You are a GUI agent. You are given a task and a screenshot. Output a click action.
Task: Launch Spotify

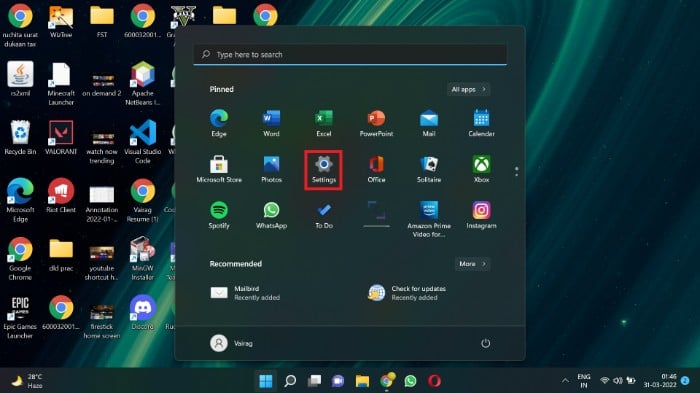pyautogui.click(x=219, y=215)
